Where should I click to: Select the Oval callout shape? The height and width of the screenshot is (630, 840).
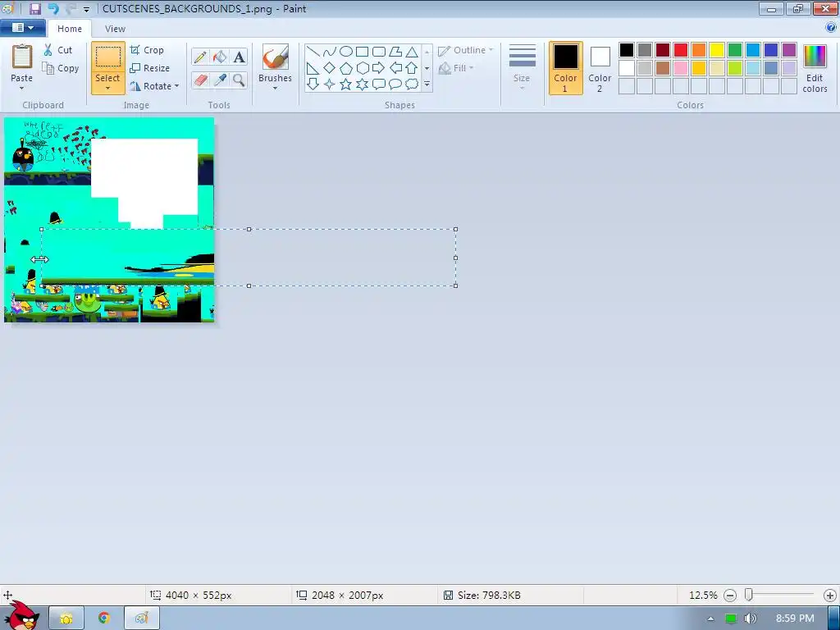pyautogui.click(x=395, y=84)
